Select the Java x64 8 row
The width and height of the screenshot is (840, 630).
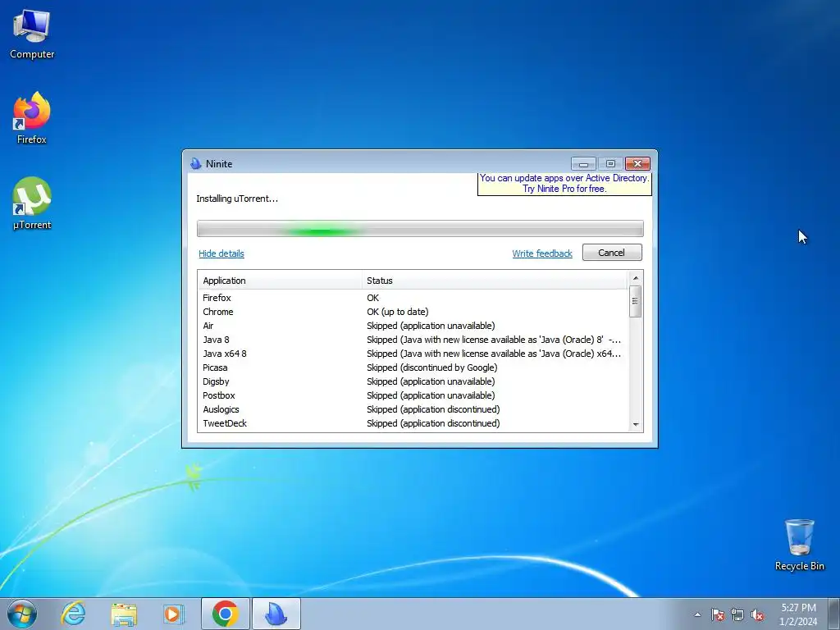click(x=413, y=354)
